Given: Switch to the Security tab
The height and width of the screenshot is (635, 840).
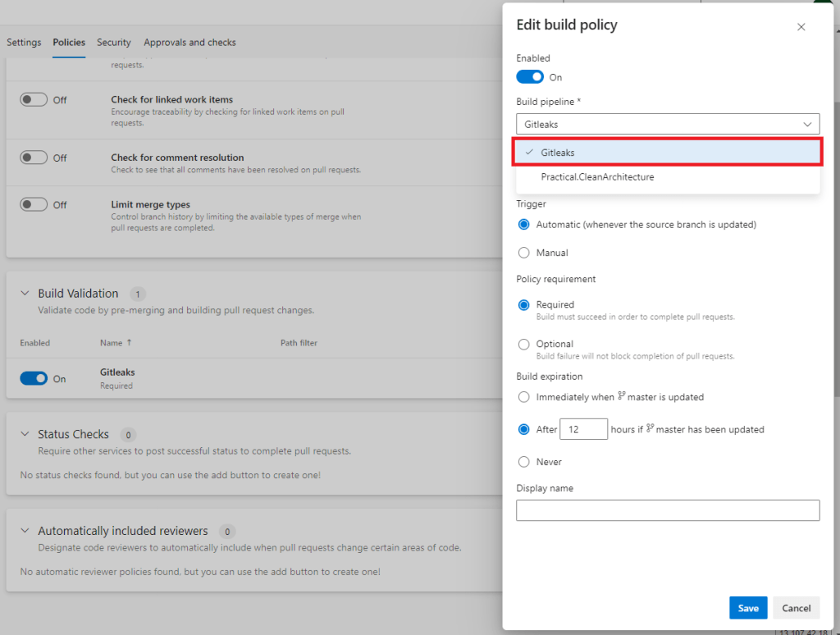Looking at the screenshot, I should pyautogui.click(x=113, y=43).
